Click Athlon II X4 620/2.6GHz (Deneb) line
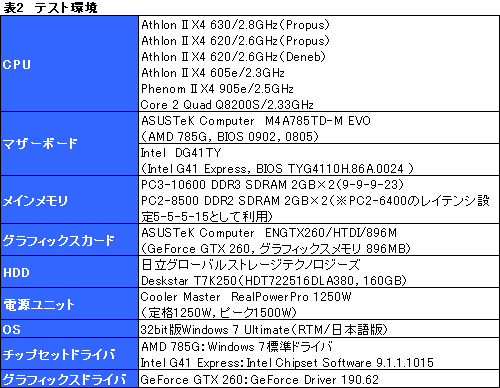 [233, 57]
